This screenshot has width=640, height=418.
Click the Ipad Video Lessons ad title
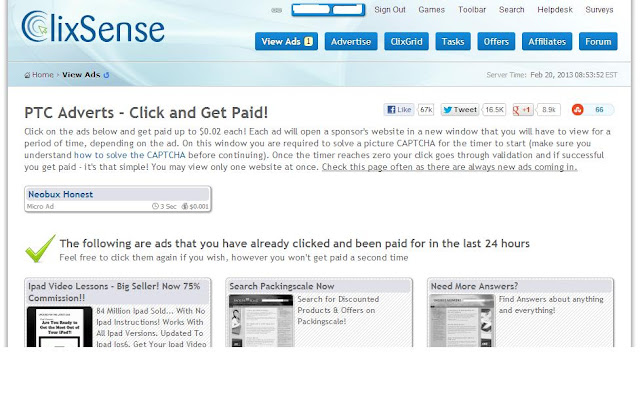pyautogui.click(x=114, y=292)
